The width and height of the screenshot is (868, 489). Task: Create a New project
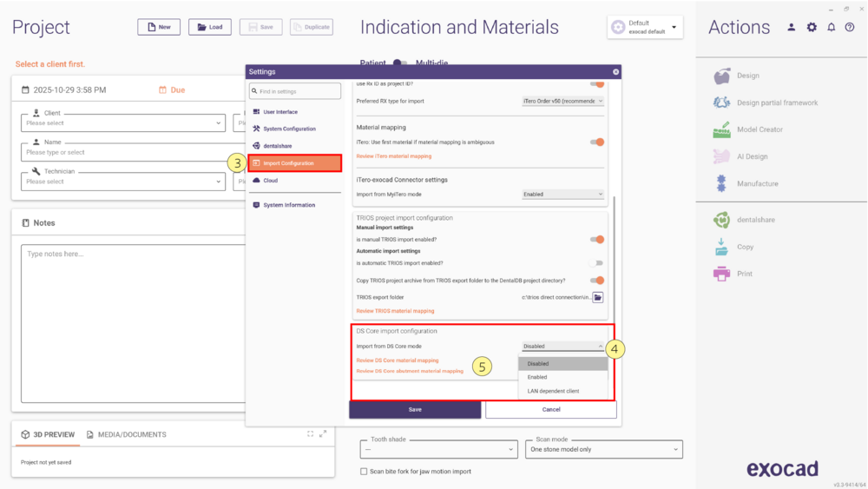[x=159, y=27]
